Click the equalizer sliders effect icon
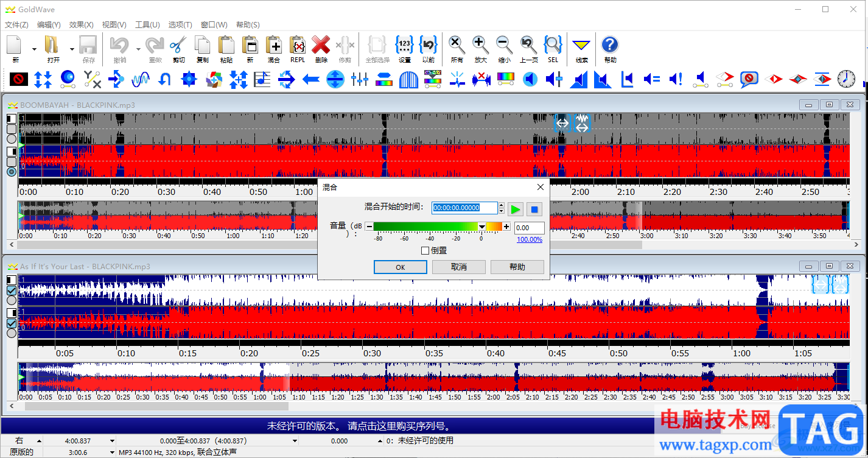Screen dimensions: 868x458 coord(360,79)
